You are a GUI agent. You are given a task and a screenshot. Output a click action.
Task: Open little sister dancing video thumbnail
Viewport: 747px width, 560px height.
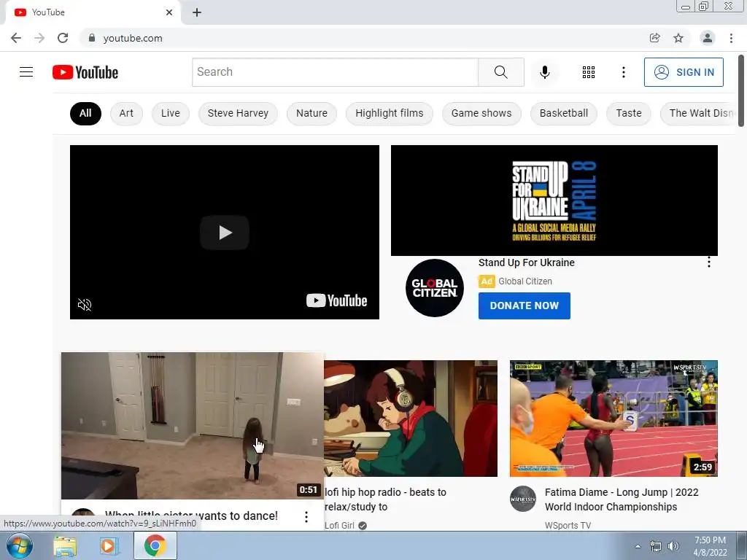click(x=193, y=426)
